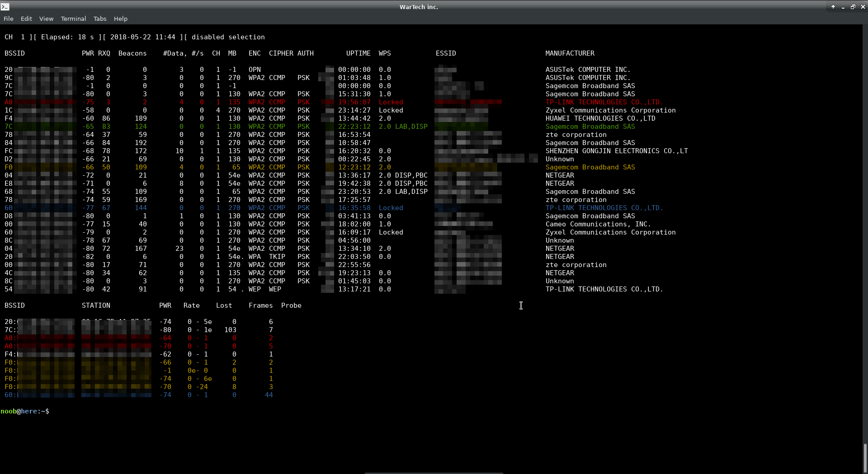Open the Tabs menu
Screen dimensions: 868x474
point(100,19)
